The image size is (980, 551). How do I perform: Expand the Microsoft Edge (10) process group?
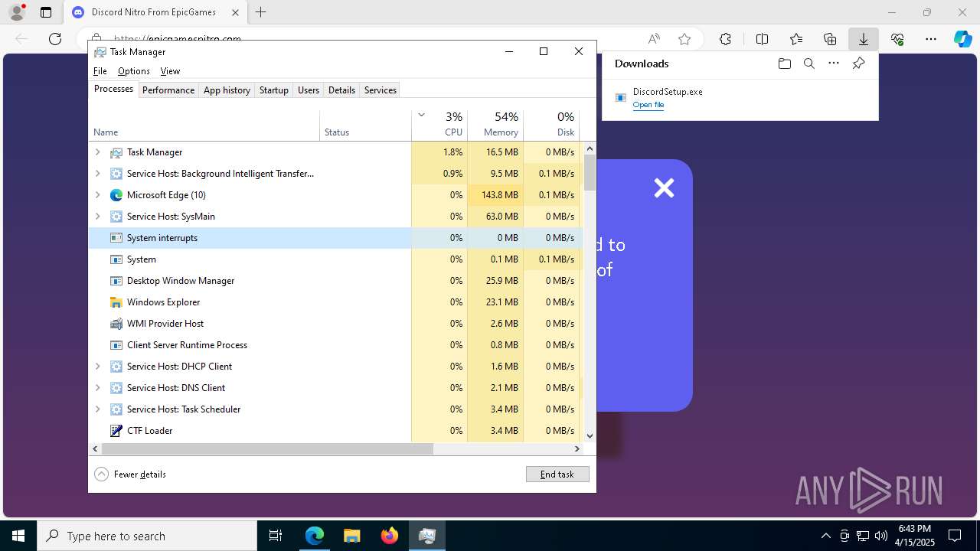97,195
